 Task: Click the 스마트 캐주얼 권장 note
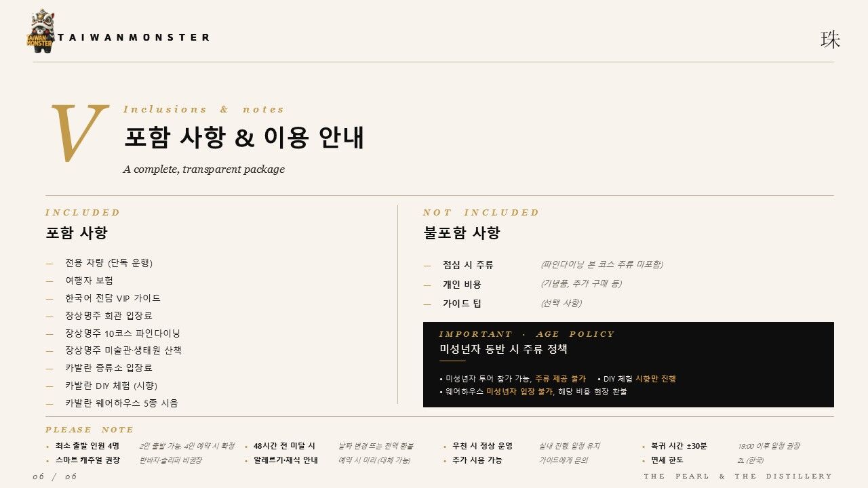coord(87,460)
